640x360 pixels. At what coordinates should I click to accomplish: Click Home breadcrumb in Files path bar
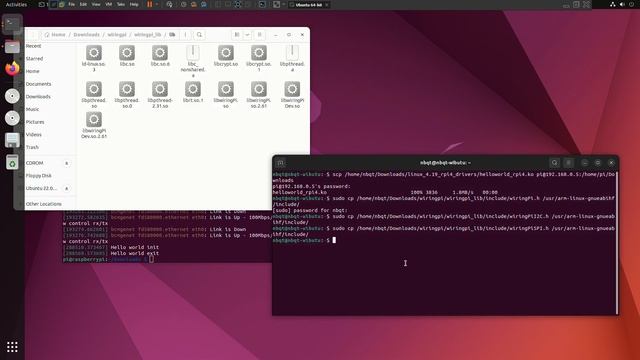(x=55, y=35)
